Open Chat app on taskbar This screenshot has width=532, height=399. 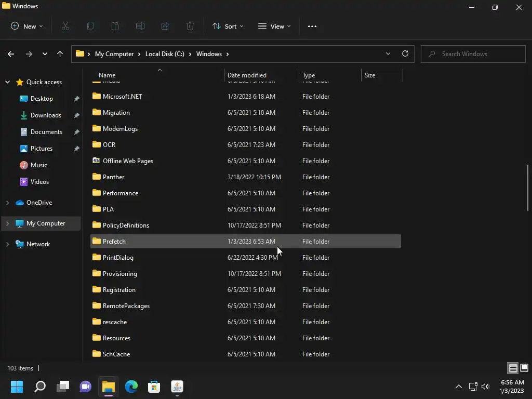click(86, 387)
